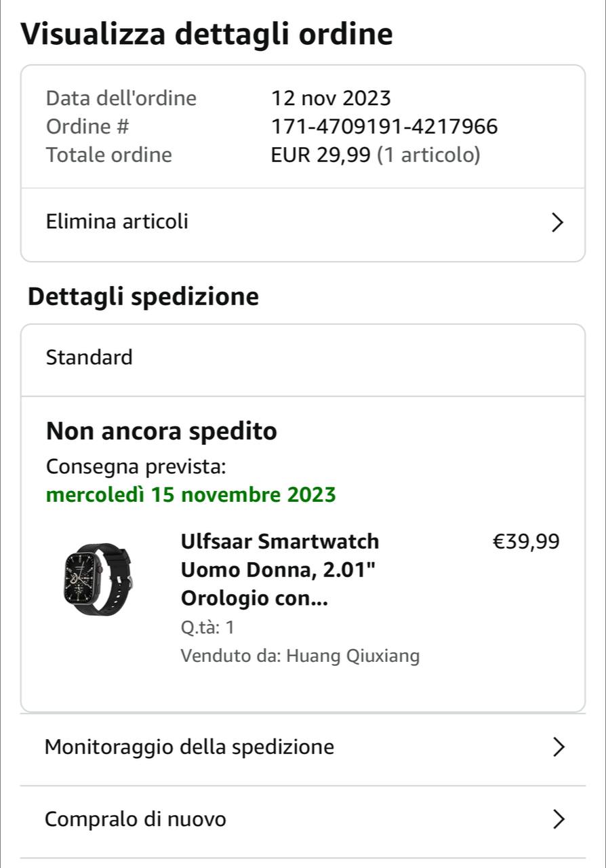Viewport: 606px width, 868px height.
Task: Choose the Compralo di nuovo label
Action: [x=136, y=820]
